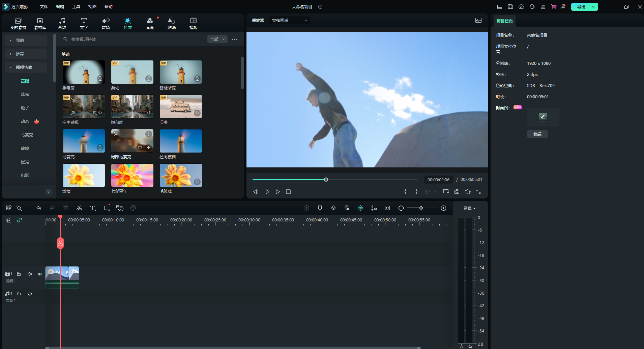The width and height of the screenshot is (644, 349).
Task: Open the Stickers (贴纸) panel
Action: click(172, 23)
